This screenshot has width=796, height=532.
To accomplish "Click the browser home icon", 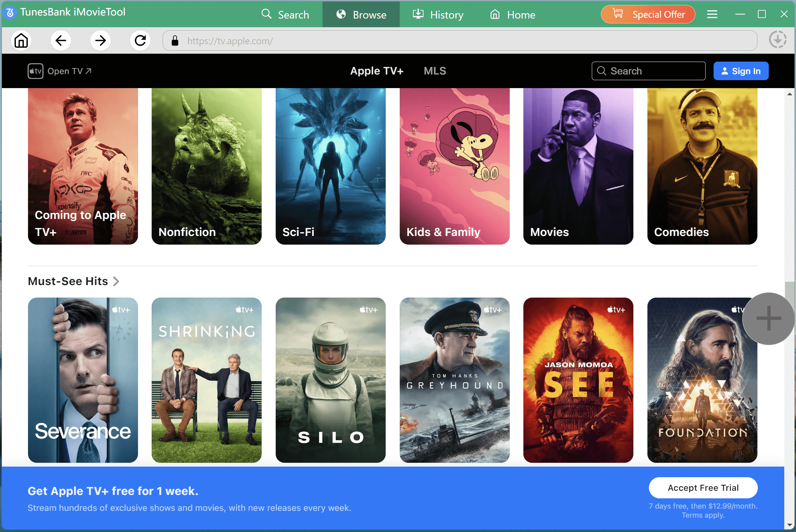I will (x=21, y=40).
